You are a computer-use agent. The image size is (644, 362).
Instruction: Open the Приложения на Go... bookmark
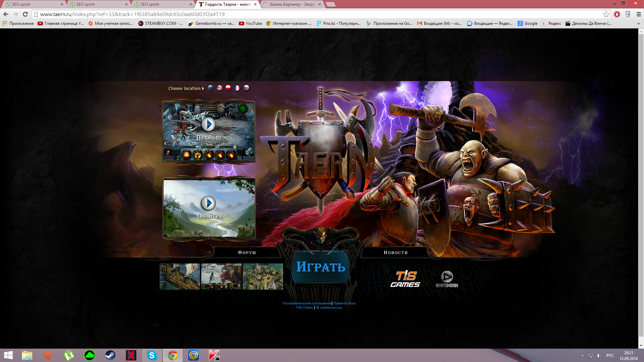[x=389, y=23]
